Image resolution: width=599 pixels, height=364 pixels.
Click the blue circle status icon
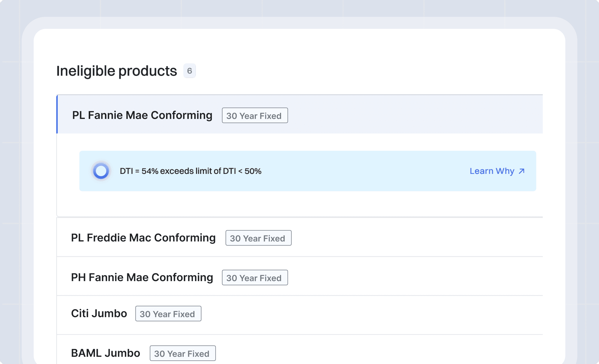pos(101,171)
